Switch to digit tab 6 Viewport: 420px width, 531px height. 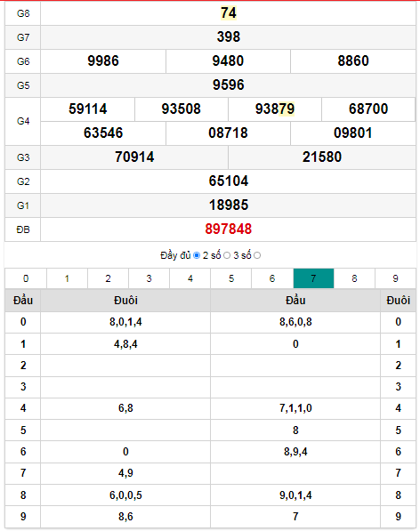272,278
